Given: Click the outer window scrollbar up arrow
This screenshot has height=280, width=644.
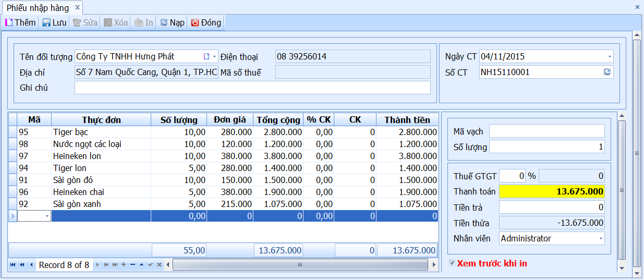Looking at the screenshot, I should tap(637, 35).
